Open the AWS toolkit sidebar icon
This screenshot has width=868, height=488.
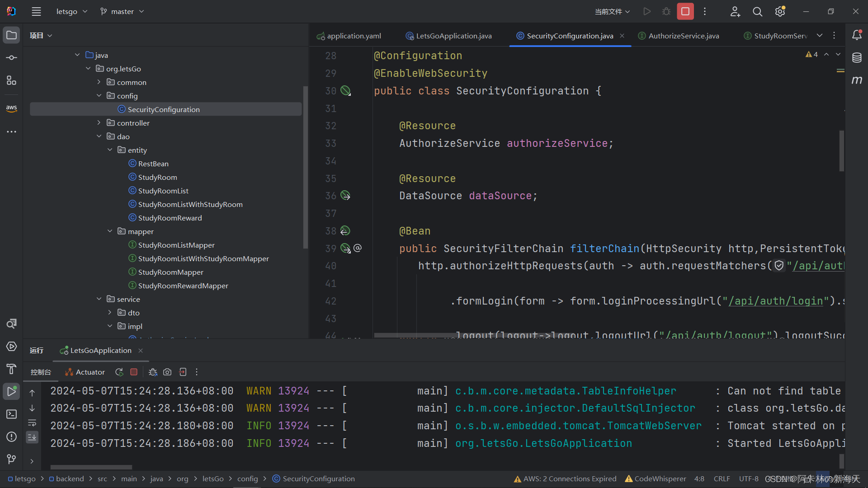tap(11, 108)
